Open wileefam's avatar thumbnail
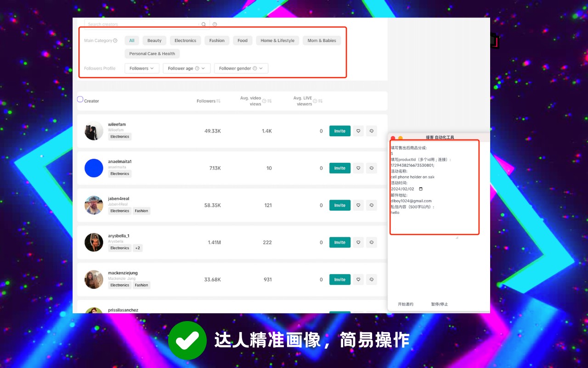 click(x=94, y=131)
